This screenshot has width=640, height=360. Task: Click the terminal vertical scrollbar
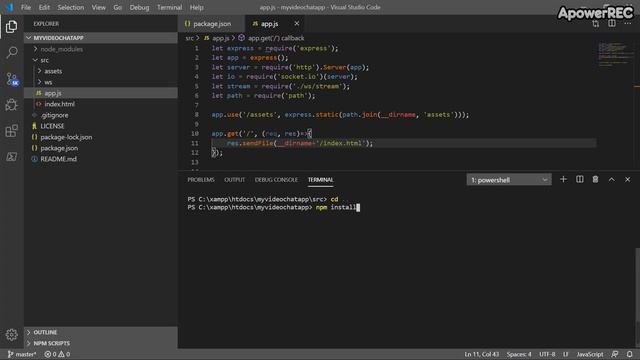(x=637, y=286)
